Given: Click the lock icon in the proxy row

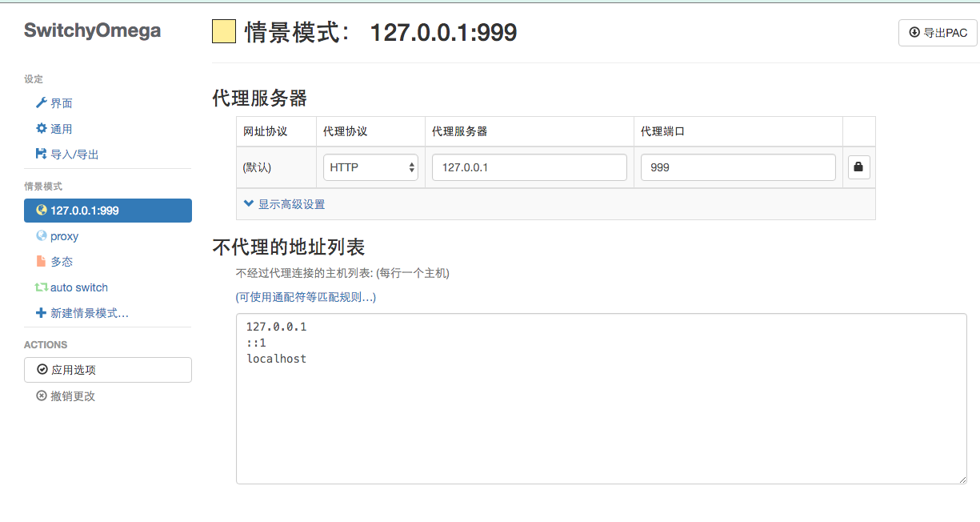Looking at the screenshot, I should [858, 167].
